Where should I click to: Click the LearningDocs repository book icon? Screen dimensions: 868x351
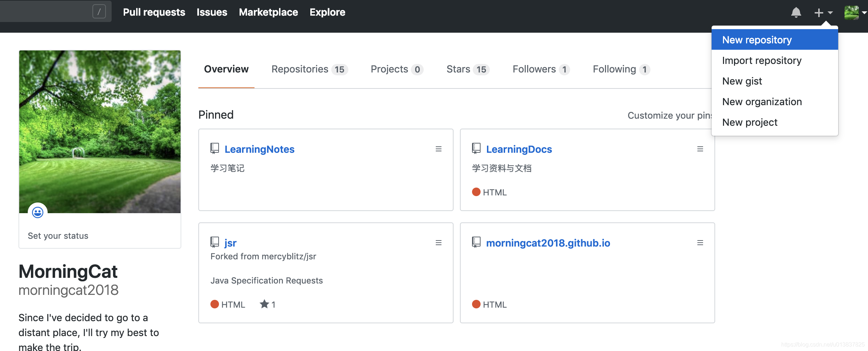[476, 148]
